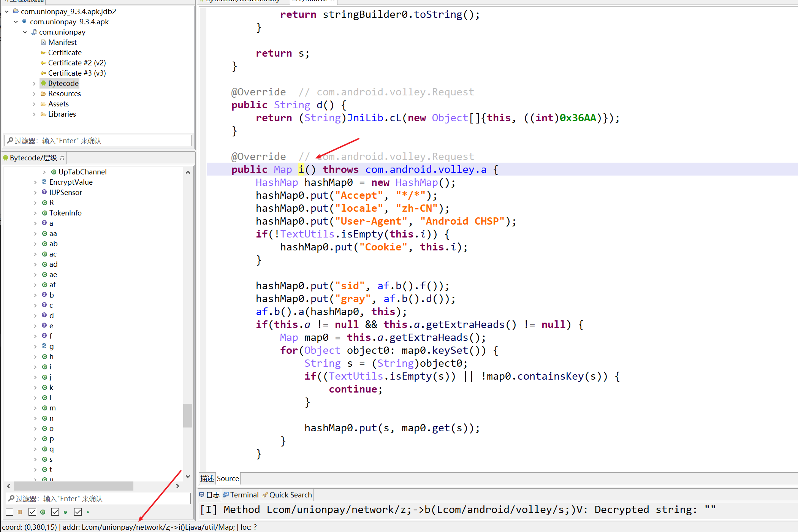This screenshot has height=532, width=798.
Task: Click the Certificate #2 (v2) key icon
Action: coord(43,63)
